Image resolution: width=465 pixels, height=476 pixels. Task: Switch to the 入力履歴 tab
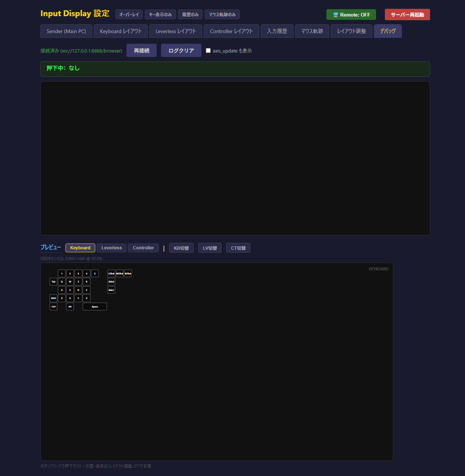click(x=277, y=31)
